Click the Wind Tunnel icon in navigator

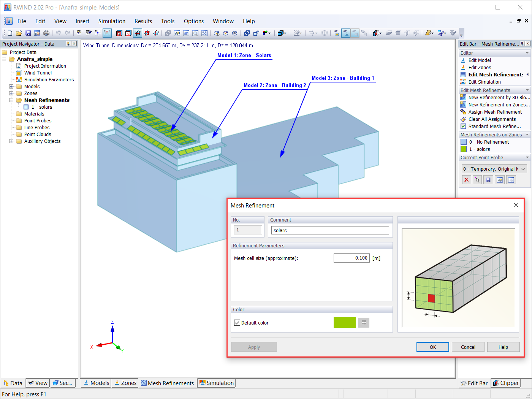pos(19,73)
